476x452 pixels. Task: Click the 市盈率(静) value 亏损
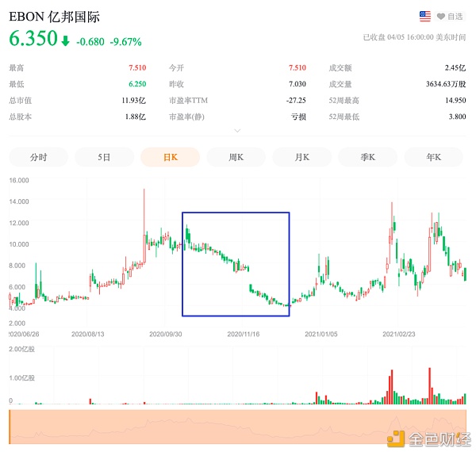299,117
